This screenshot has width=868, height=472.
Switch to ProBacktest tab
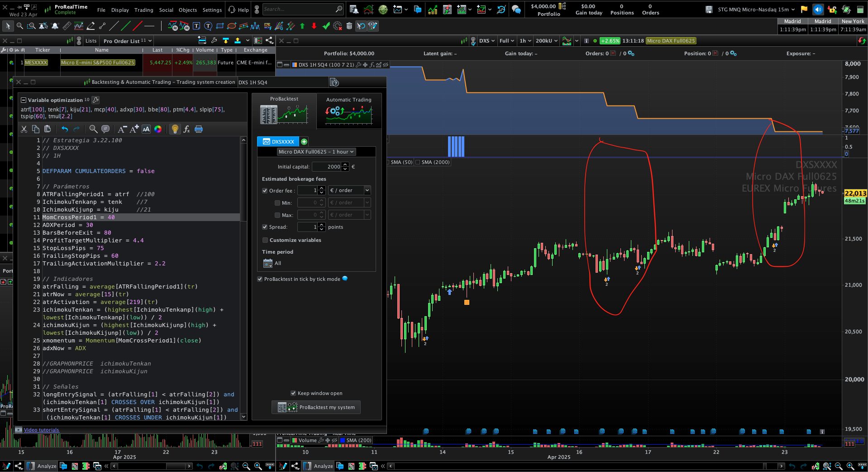284,110
